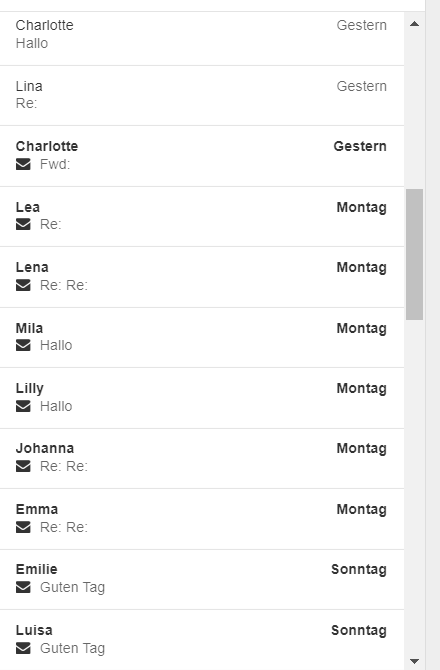Screen dimensions: 440x670
Task: Click the message list scrollbar thumb
Action: click(414, 254)
